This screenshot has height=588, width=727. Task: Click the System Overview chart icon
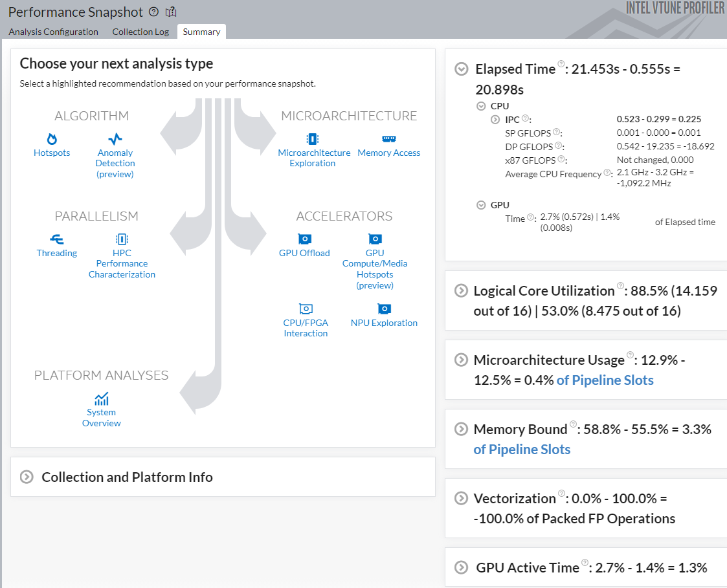click(x=101, y=398)
